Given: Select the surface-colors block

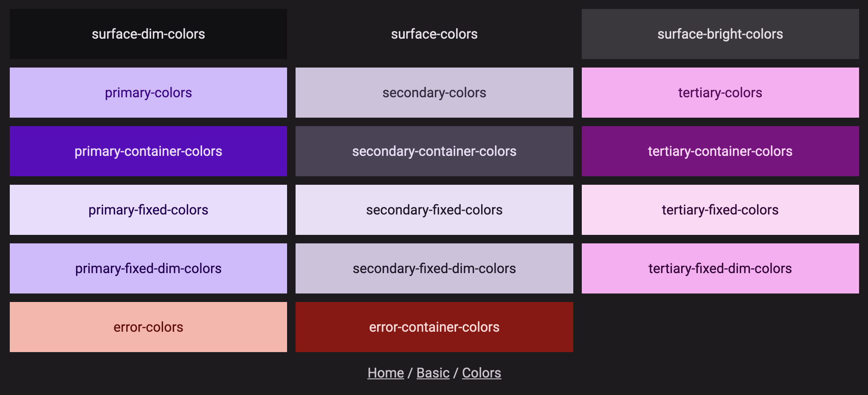Looking at the screenshot, I should [434, 34].
